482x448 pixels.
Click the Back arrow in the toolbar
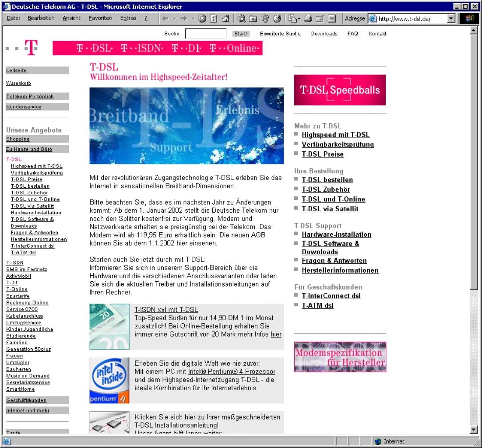click(165, 19)
